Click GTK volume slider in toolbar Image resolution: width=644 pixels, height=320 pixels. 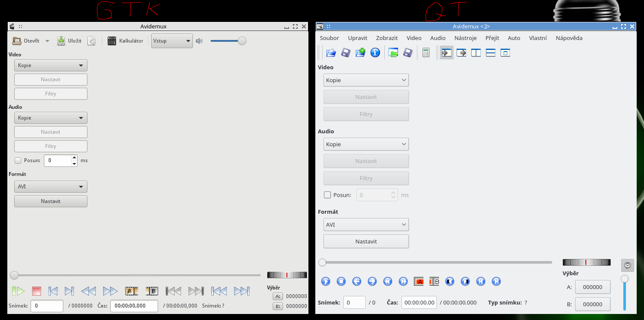pyautogui.click(x=228, y=41)
